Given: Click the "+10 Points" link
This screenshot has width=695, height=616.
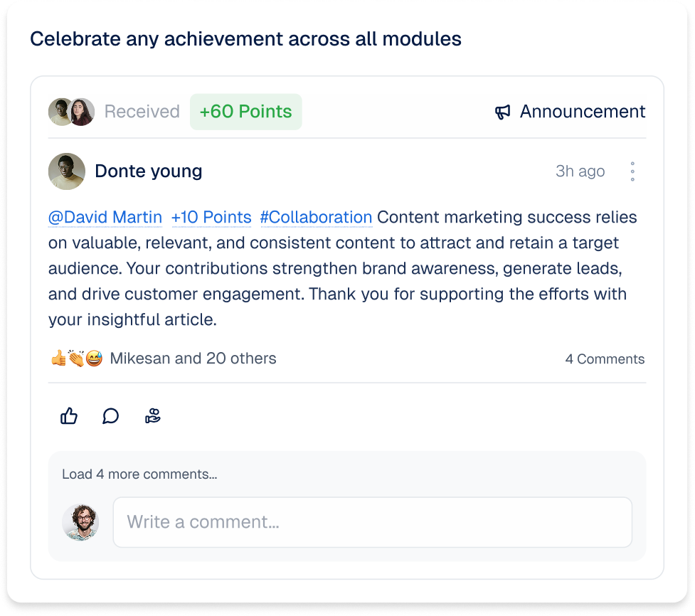Looking at the screenshot, I should (x=211, y=217).
